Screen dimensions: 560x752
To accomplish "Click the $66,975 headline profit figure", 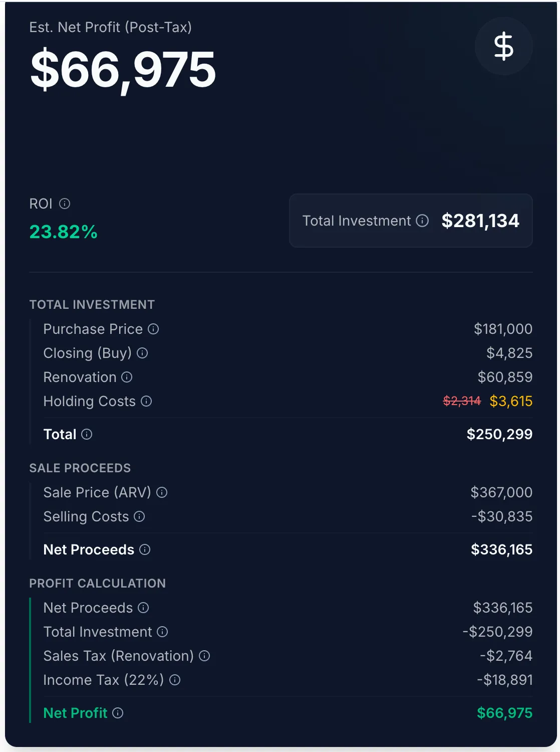I will coord(123,70).
